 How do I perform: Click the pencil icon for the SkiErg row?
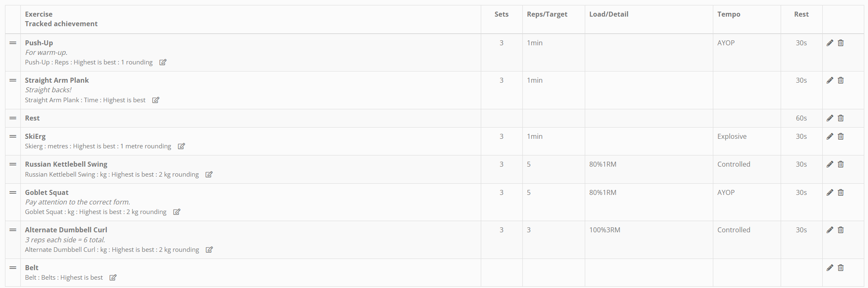point(830,136)
